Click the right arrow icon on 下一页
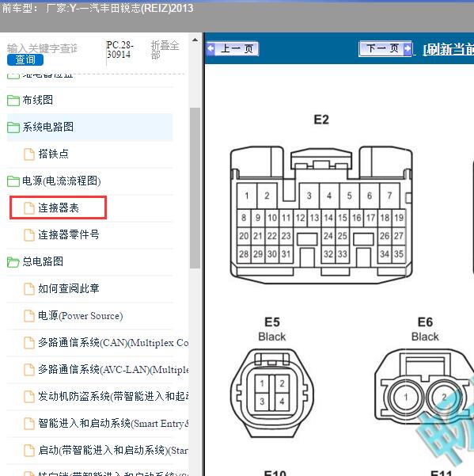Image resolution: width=474 pixels, height=476 pixels. [408, 48]
